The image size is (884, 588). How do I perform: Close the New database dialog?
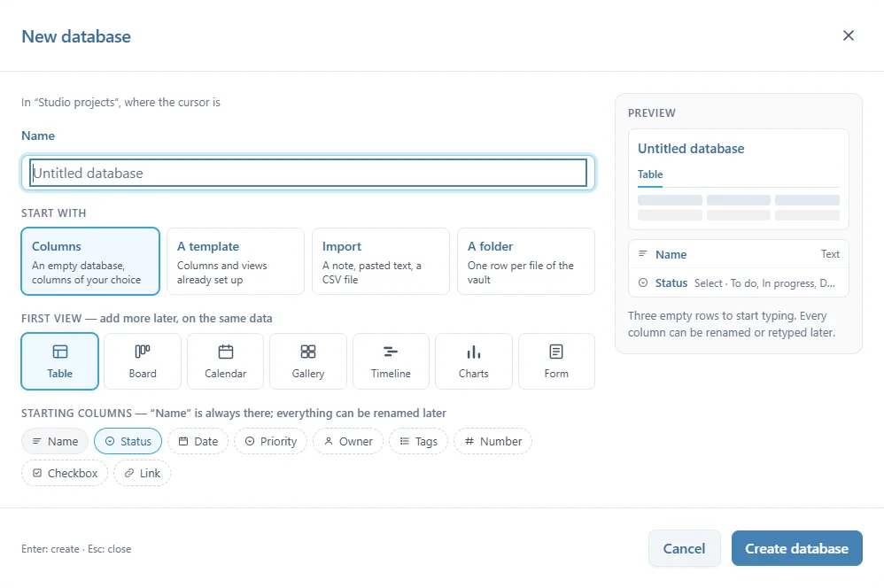point(848,35)
